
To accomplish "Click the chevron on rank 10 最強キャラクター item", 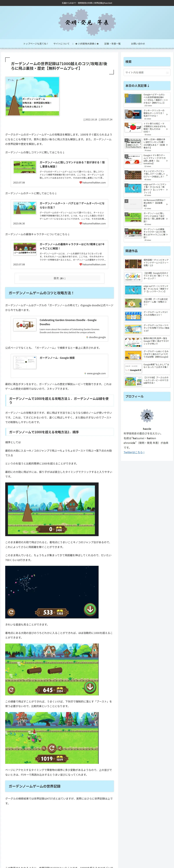I will tap(167, 235).
